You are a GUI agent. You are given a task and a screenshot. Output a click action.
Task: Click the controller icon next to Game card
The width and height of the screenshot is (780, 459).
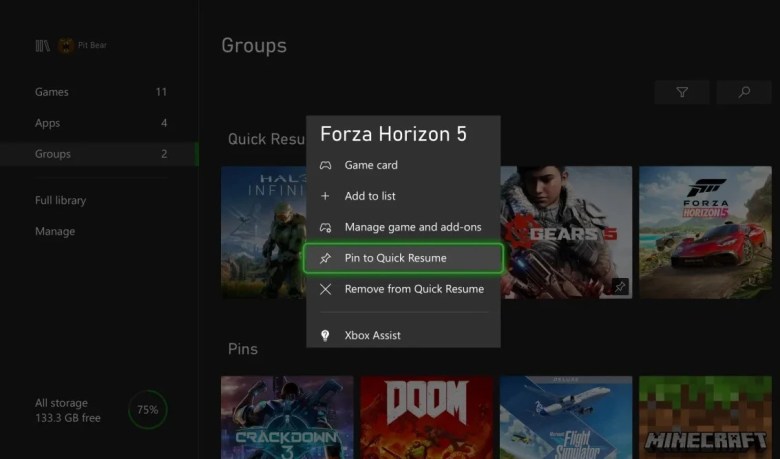coord(325,165)
